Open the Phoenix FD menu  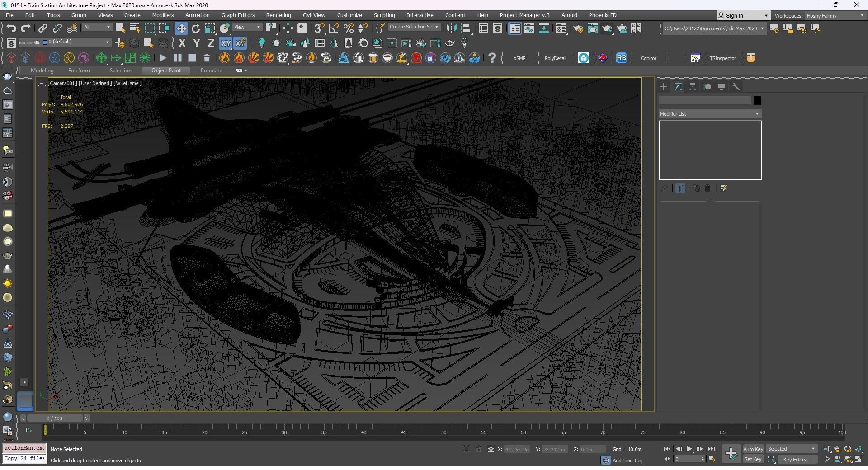pyautogui.click(x=602, y=15)
